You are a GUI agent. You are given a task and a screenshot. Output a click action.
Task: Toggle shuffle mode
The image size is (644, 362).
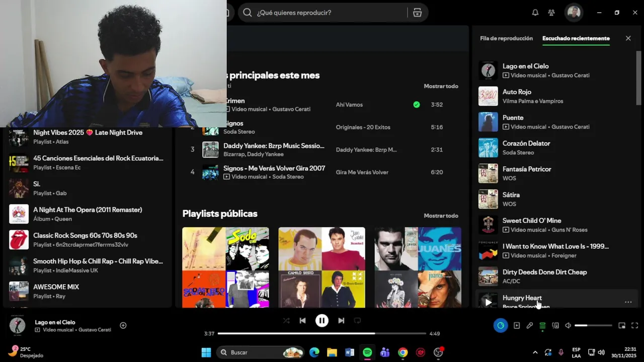[286, 320]
